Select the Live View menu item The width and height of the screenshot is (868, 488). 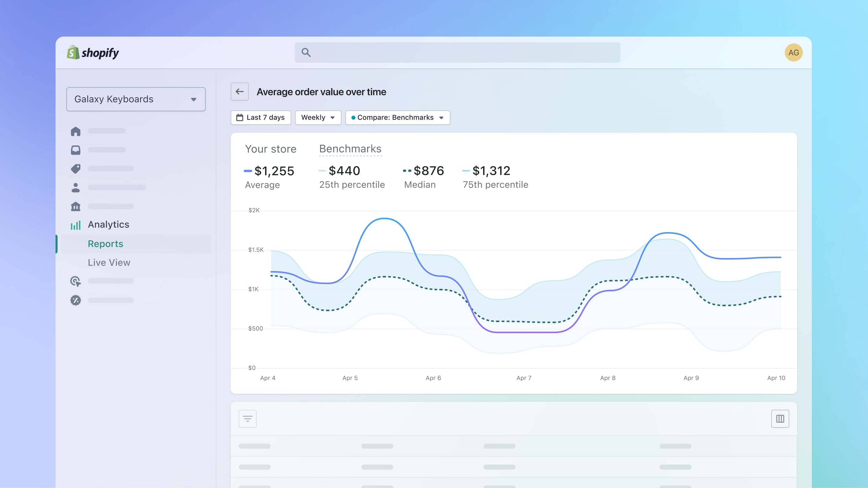(109, 262)
